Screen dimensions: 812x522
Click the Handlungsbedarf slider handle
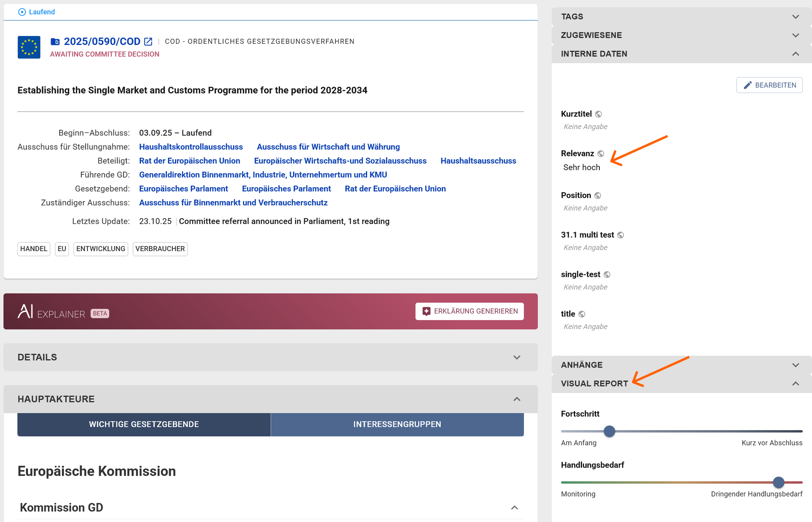tap(778, 482)
